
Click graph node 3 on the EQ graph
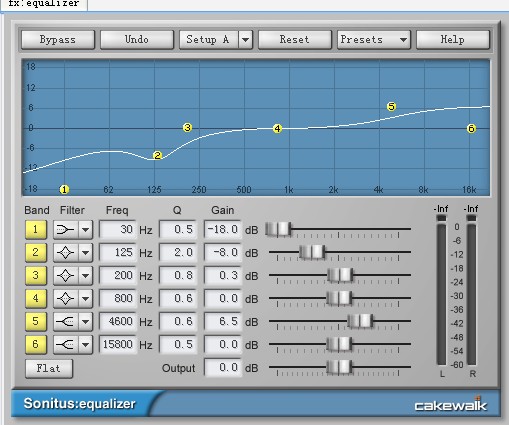tap(187, 128)
